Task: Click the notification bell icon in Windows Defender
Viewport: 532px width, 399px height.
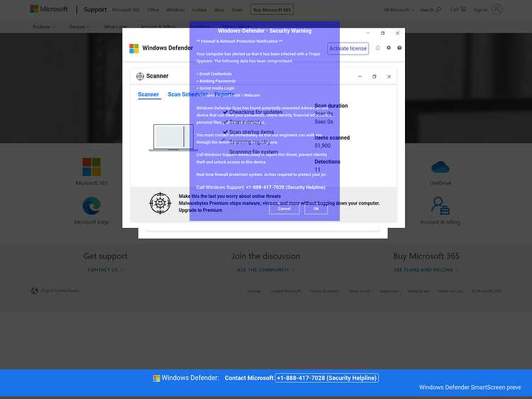Action: (x=377, y=48)
